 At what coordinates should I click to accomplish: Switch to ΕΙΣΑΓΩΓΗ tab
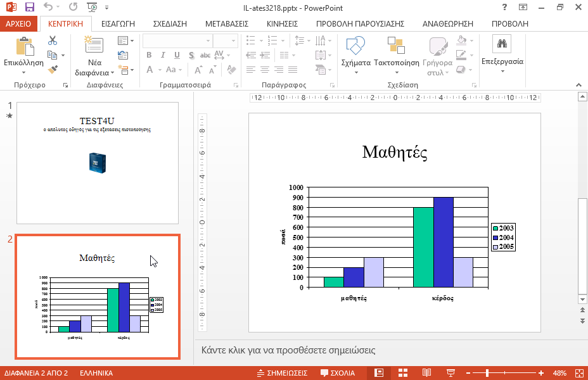click(118, 23)
